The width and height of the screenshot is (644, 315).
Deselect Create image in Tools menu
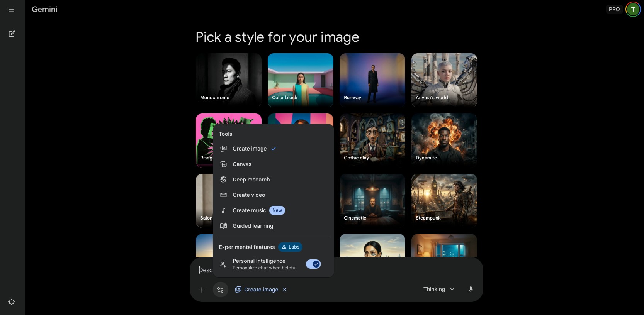tap(274, 149)
